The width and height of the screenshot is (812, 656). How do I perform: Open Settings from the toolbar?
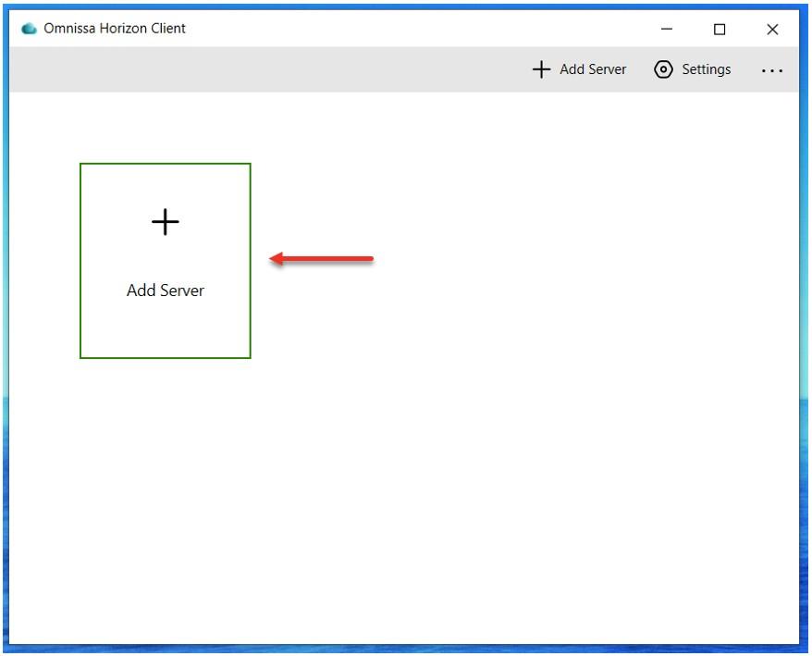point(693,69)
